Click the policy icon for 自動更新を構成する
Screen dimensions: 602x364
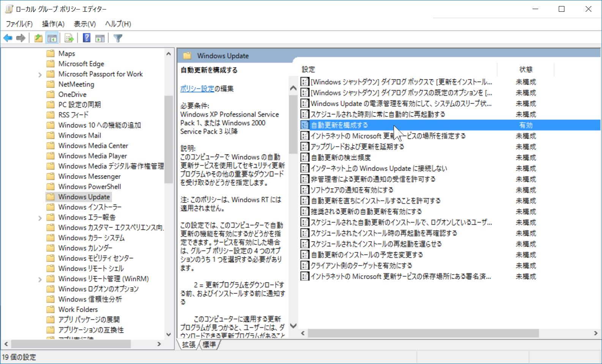pos(304,125)
